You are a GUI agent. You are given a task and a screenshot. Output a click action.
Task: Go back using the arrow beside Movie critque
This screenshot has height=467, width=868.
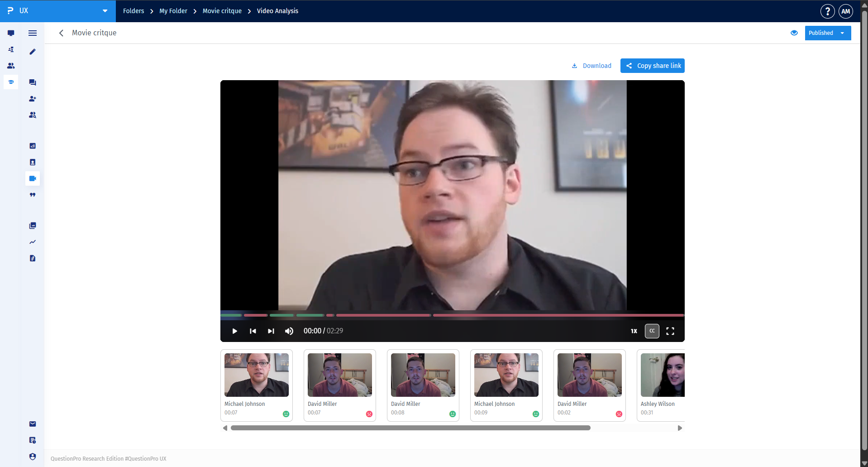click(61, 33)
